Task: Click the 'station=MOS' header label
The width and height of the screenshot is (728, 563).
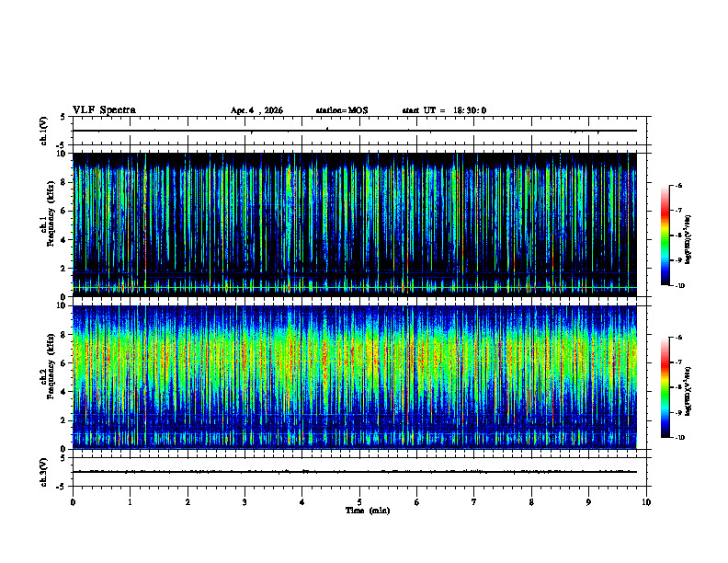Action: pyautogui.click(x=342, y=110)
